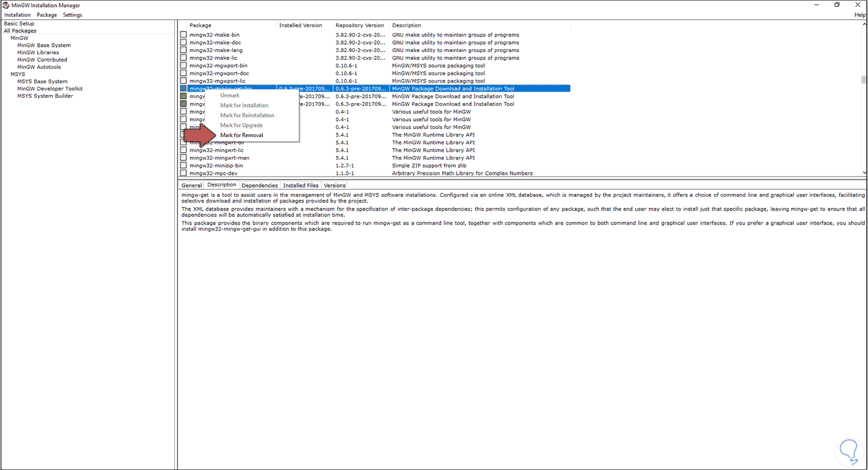Tick the checkbox for mingw32-mingwrt-man
This screenshot has width=868, height=470.
pos(183,157)
